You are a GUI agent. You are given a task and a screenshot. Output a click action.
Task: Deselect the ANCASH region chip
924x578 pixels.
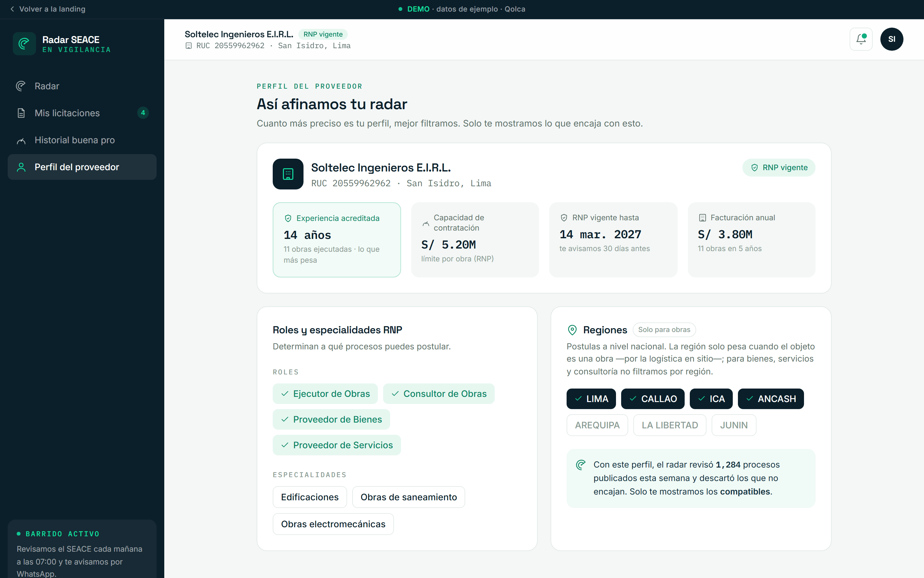click(x=771, y=399)
